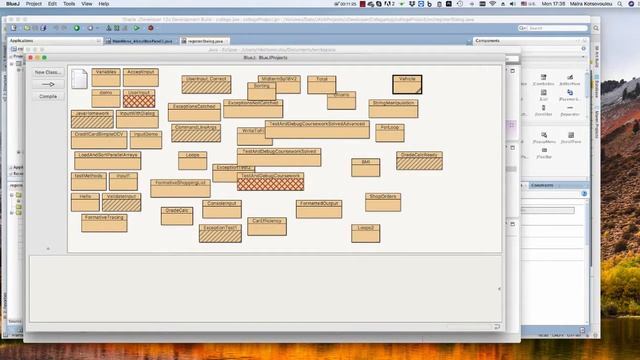Select the CarEfficiency class box
The image size is (640, 360).
[x=267, y=227]
